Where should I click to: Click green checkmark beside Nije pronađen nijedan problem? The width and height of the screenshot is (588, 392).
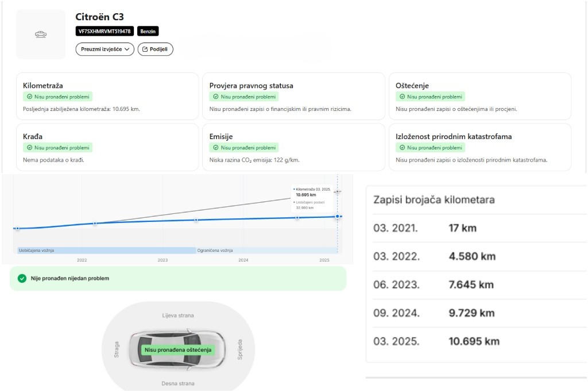tap(22, 278)
